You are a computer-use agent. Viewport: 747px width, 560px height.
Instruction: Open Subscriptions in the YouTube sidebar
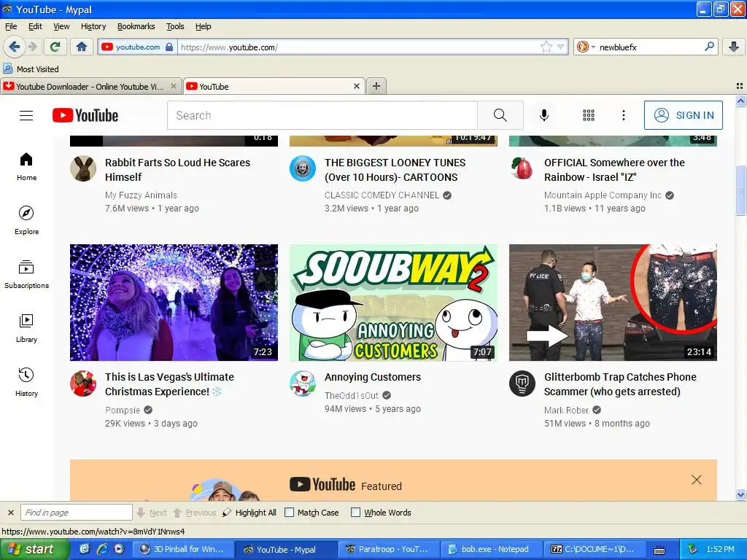pos(27,274)
